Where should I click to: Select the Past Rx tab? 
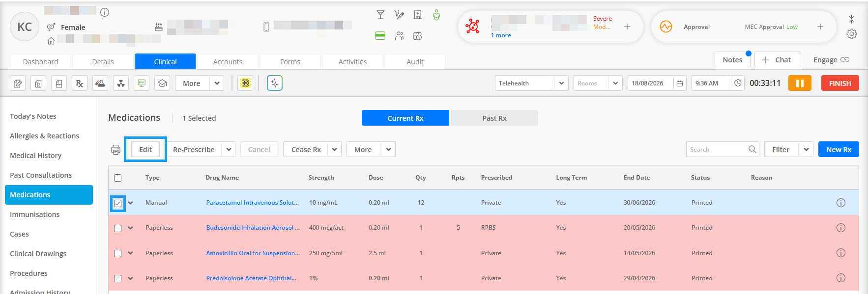[494, 118]
